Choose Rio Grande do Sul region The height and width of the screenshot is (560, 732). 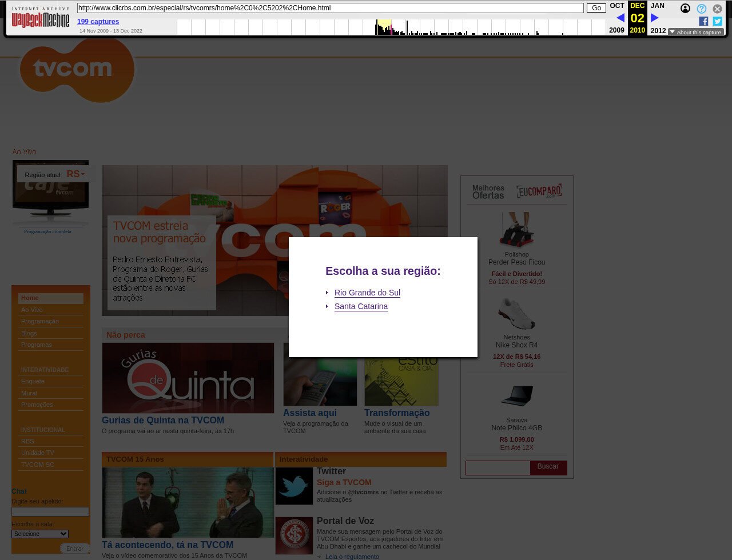[x=367, y=293]
